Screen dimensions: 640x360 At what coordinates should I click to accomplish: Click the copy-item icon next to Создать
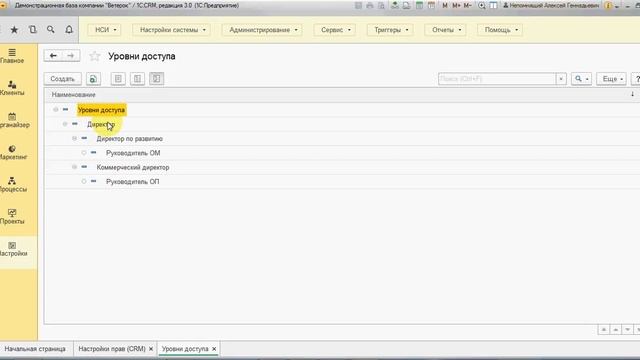pyautogui.click(x=93, y=79)
